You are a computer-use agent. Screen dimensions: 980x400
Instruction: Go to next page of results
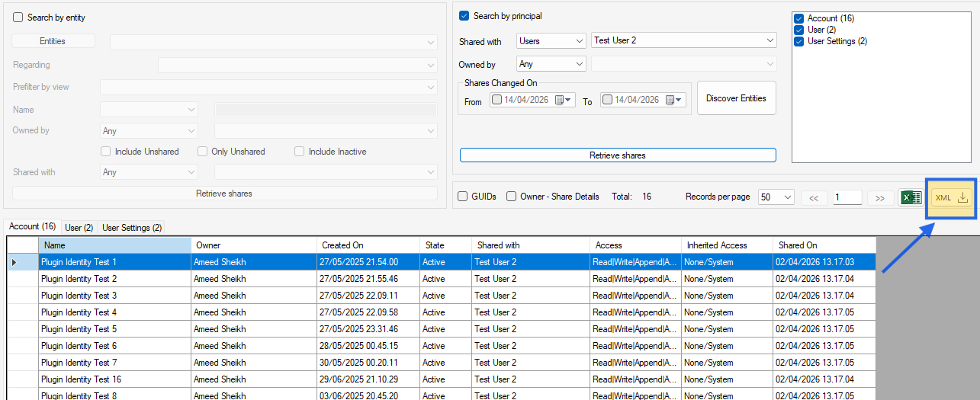coord(880,197)
